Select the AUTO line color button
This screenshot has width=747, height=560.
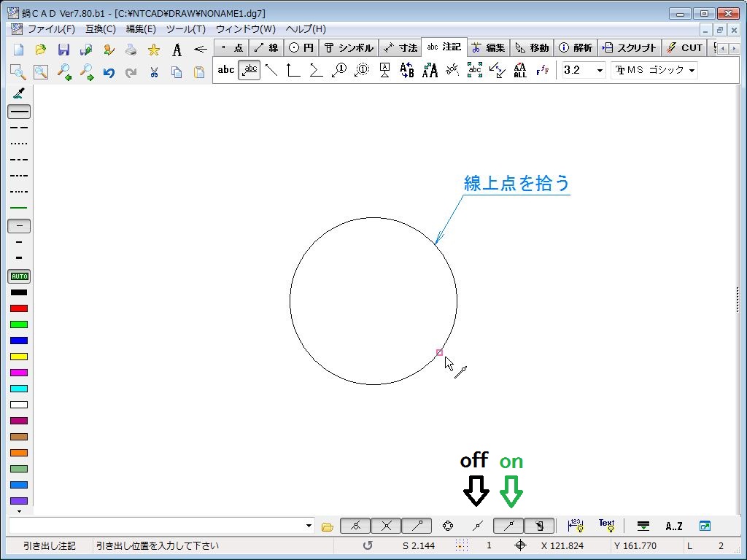(x=19, y=276)
